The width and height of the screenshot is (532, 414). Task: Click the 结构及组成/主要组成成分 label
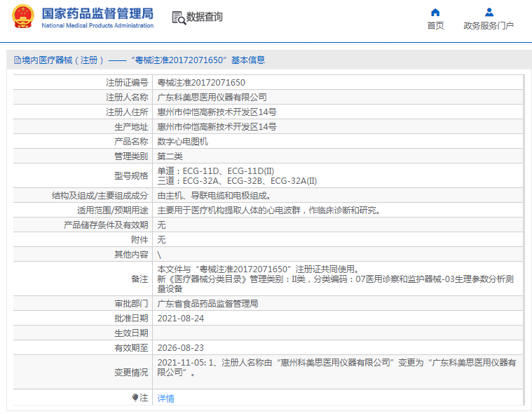click(x=100, y=196)
